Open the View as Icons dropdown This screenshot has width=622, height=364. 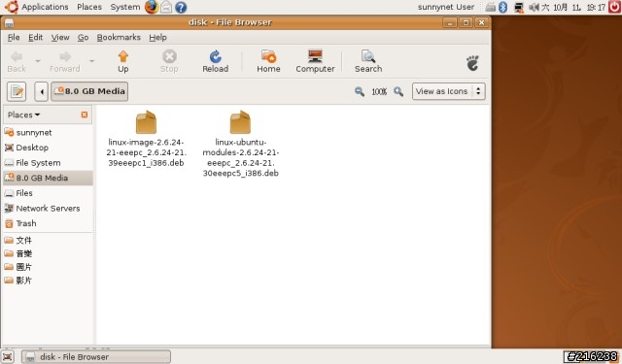click(448, 91)
